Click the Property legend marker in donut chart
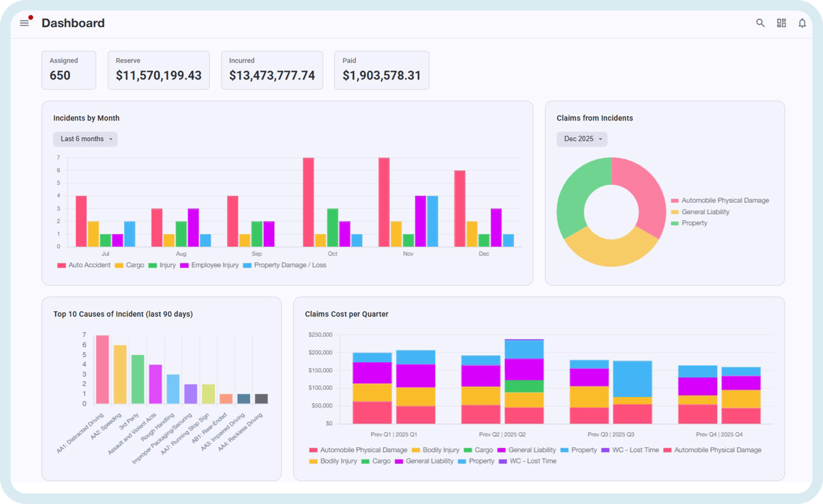The height and width of the screenshot is (504, 823). (x=675, y=223)
